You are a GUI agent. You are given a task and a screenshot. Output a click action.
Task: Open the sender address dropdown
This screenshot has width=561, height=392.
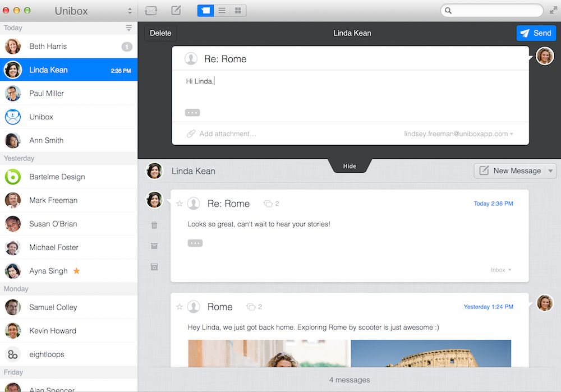point(459,134)
